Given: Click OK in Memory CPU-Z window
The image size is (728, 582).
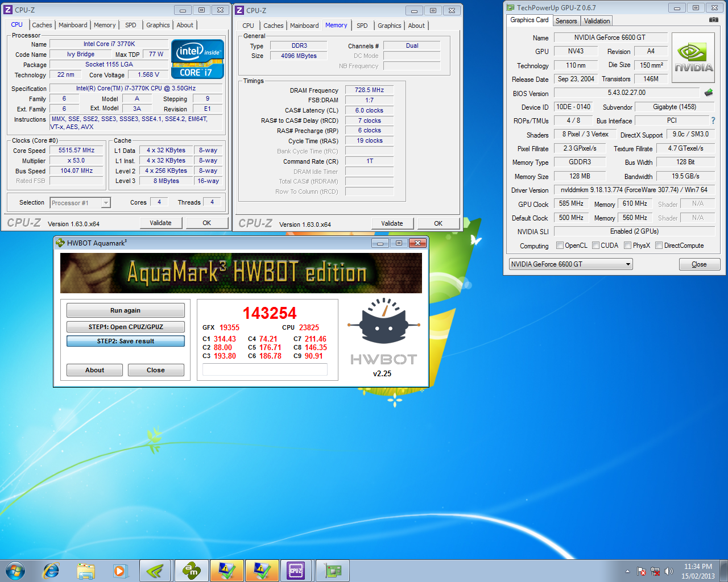Looking at the screenshot, I should click(x=439, y=223).
